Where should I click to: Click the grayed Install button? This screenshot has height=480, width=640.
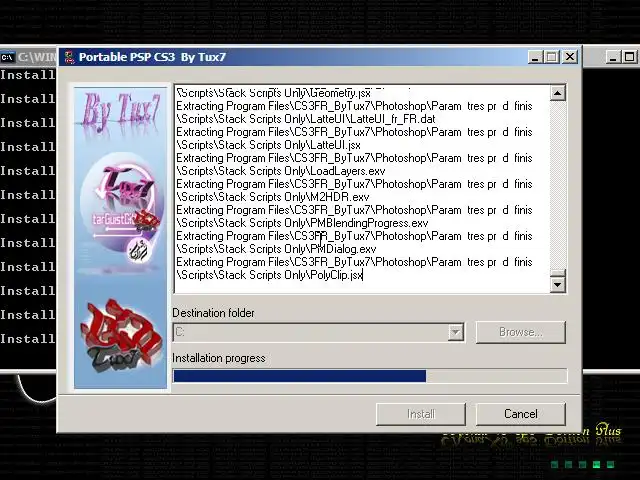[x=421, y=414]
